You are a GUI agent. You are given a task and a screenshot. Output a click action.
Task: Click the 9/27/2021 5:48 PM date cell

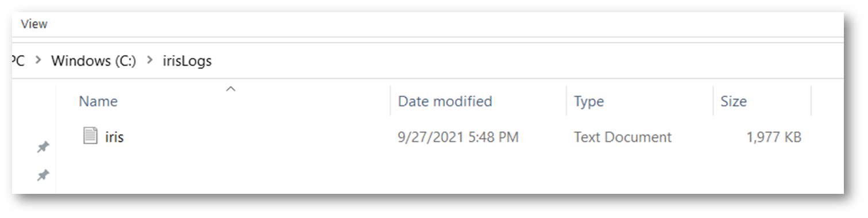point(458,137)
